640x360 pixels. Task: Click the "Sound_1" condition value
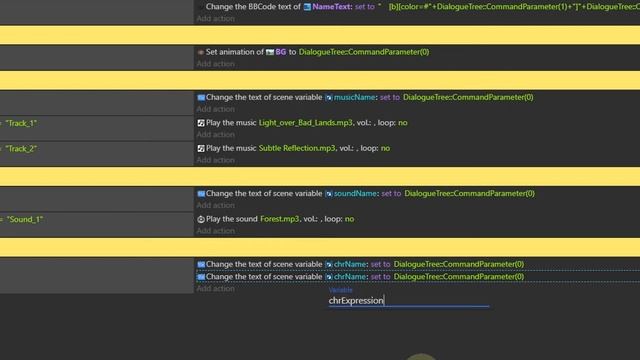pyautogui.click(x=25, y=220)
